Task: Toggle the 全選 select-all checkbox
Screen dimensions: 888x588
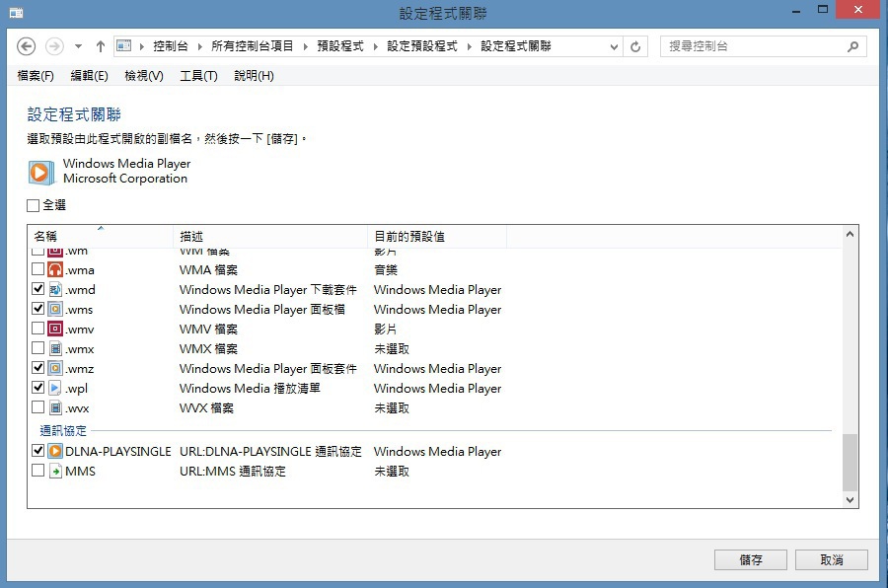Action: 33,205
